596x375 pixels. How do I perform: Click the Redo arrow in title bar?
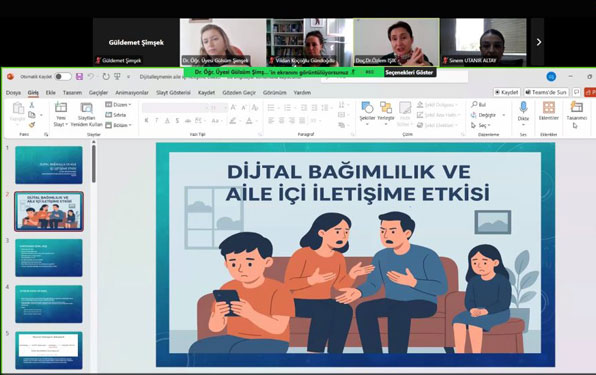pos(106,77)
